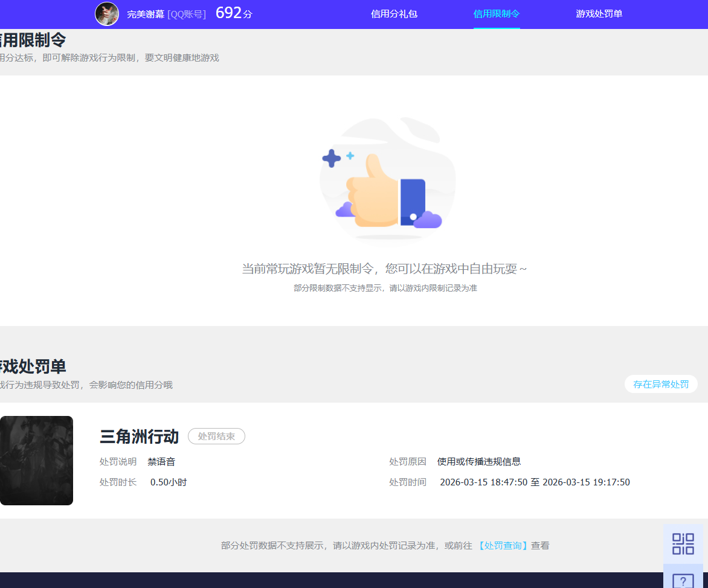Screen dimensions: 708x588
Task: Select the user avatar next to 完美谢幕
Action: [107, 14]
